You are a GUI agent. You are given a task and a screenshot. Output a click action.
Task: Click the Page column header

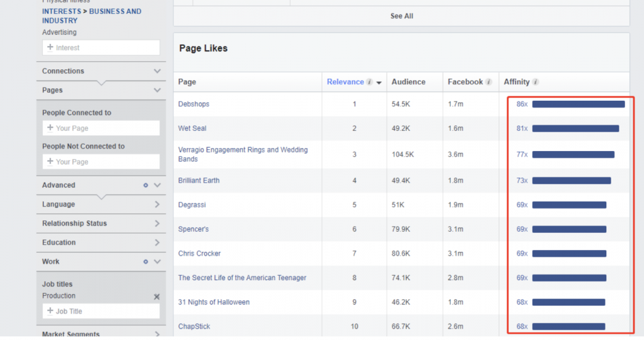pyautogui.click(x=187, y=82)
